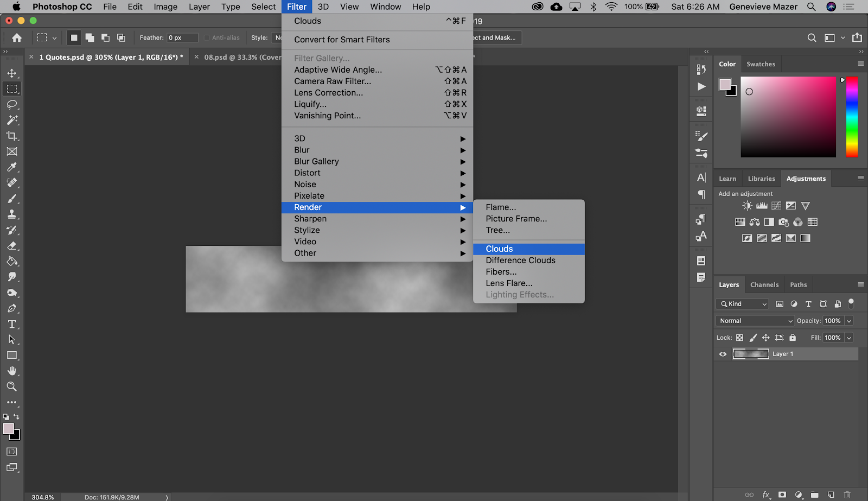
Task: Select the Move tool
Action: point(12,73)
